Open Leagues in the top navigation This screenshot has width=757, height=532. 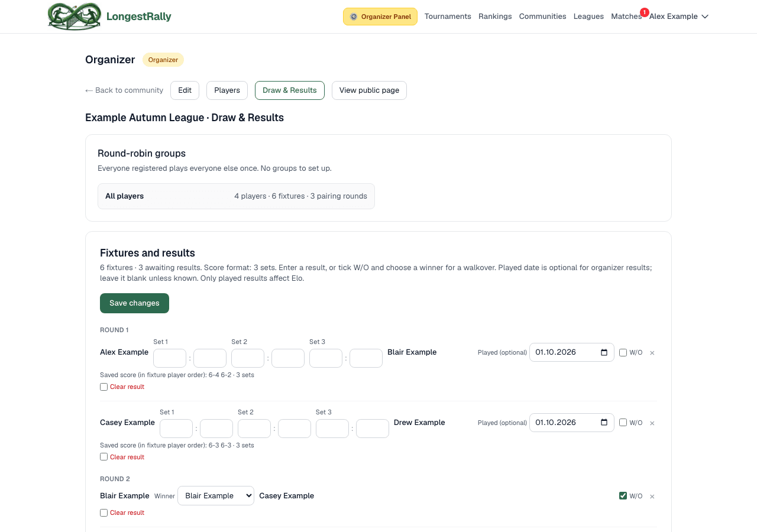point(588,17)
